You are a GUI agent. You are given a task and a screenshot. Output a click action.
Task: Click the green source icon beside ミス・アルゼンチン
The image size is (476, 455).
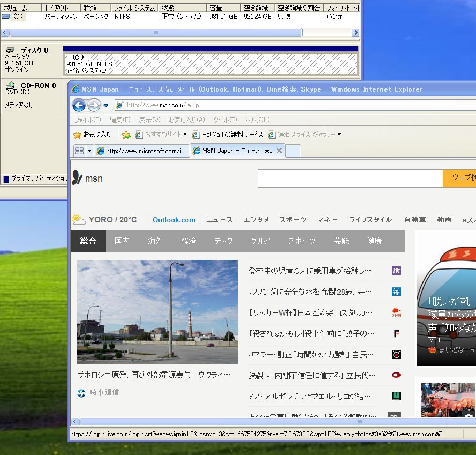[396, 396]
